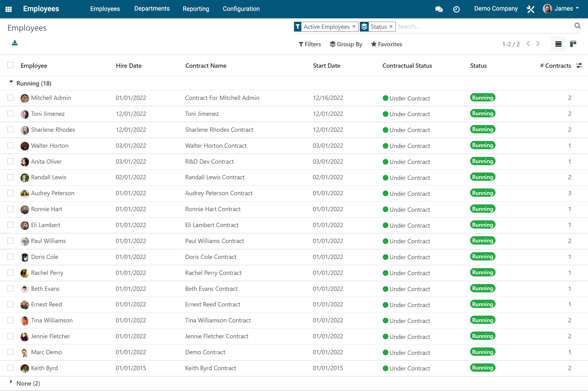Expand the None (2) group

click(11, 382)
